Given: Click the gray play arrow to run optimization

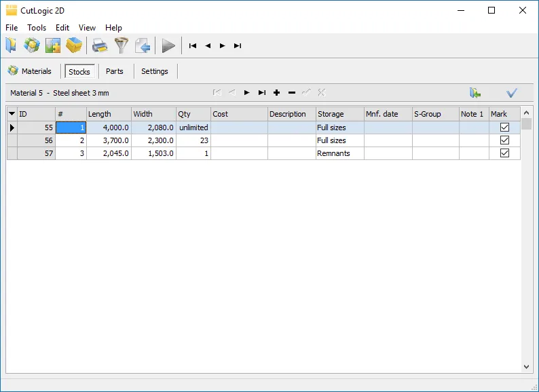Looking at the screenshot, I should pyautogui.click(x=168, y=45).
